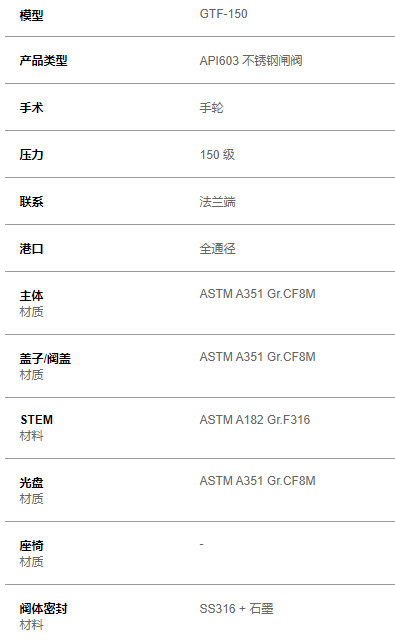395x640 pixels.
Task: Select the 手轮 value text
Action: [211, 108]
